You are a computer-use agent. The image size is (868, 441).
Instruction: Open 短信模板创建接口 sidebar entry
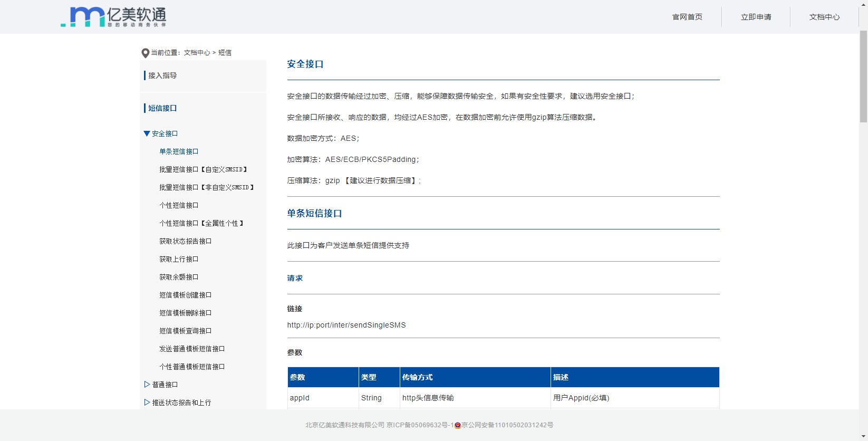point(186,295)
